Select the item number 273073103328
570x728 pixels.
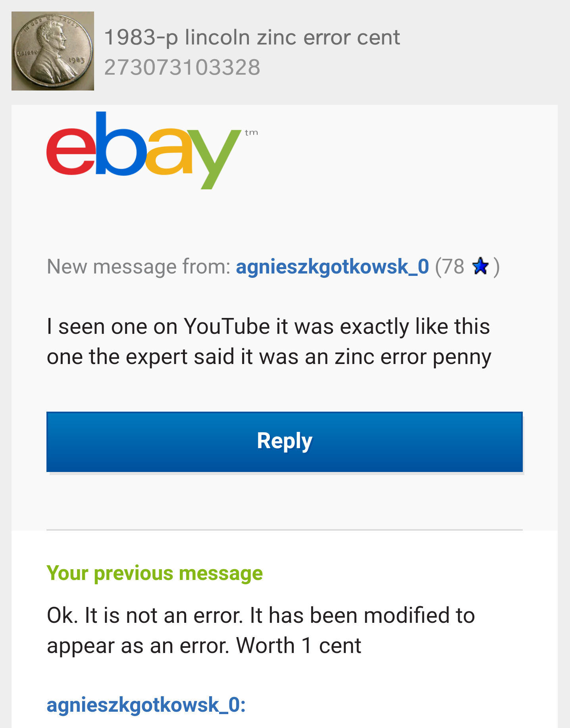click(x=182, y=67)
